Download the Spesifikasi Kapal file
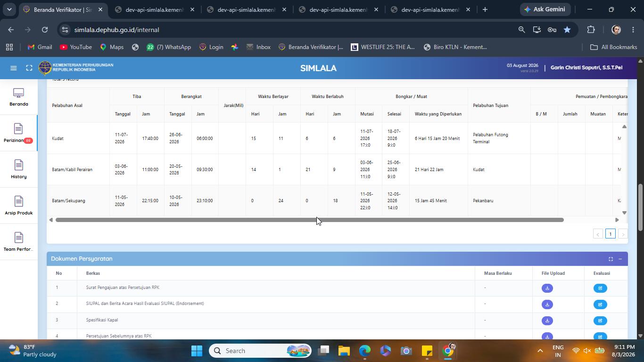The width and height of the screenshot is (644, 362). point(547,321)
